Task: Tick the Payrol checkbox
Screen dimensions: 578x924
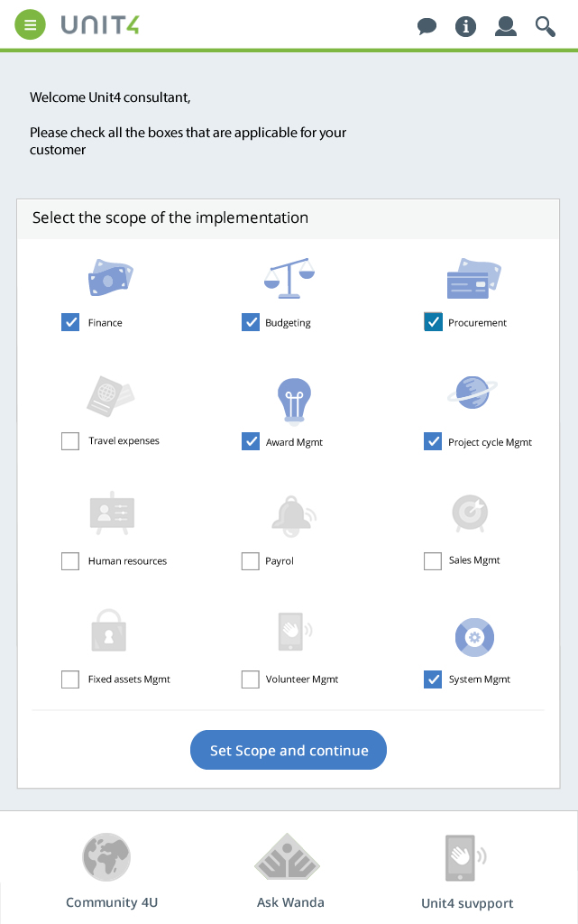Action: (x=251, y=561)
